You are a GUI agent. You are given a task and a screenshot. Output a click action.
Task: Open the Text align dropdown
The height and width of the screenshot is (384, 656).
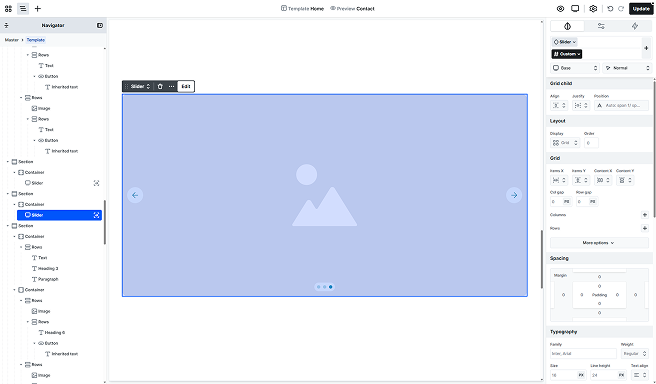point(640,375)
